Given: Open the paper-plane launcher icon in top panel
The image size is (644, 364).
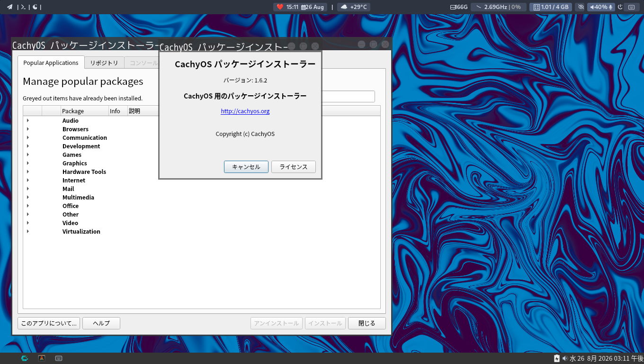Looking at the screenshot, I should click(9, 7).
